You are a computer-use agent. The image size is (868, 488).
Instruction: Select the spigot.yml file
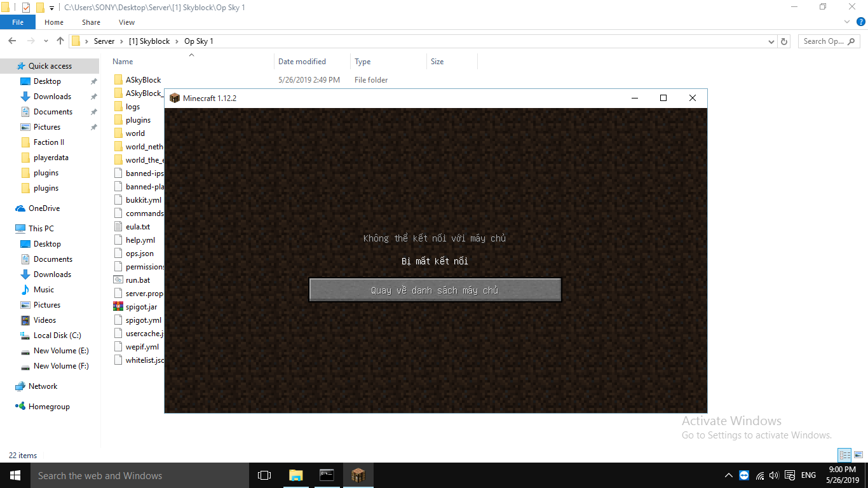click(144, 320)
